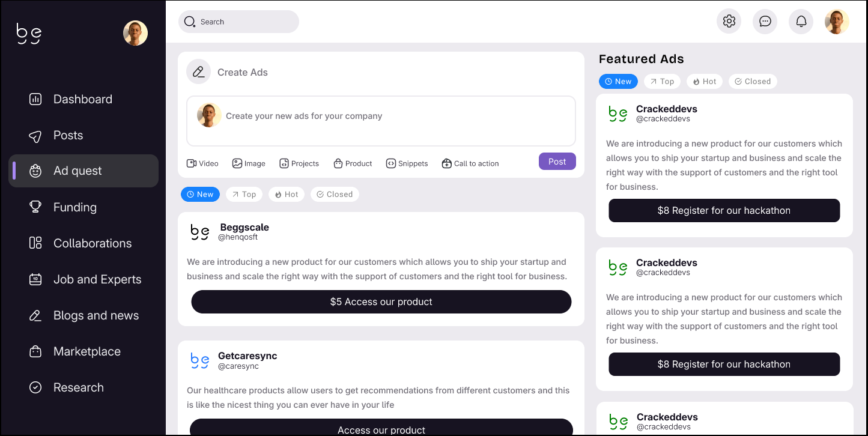This screenshot has height=436, width=868.
Task: Click the purple Post button
Action: (557, 162)
